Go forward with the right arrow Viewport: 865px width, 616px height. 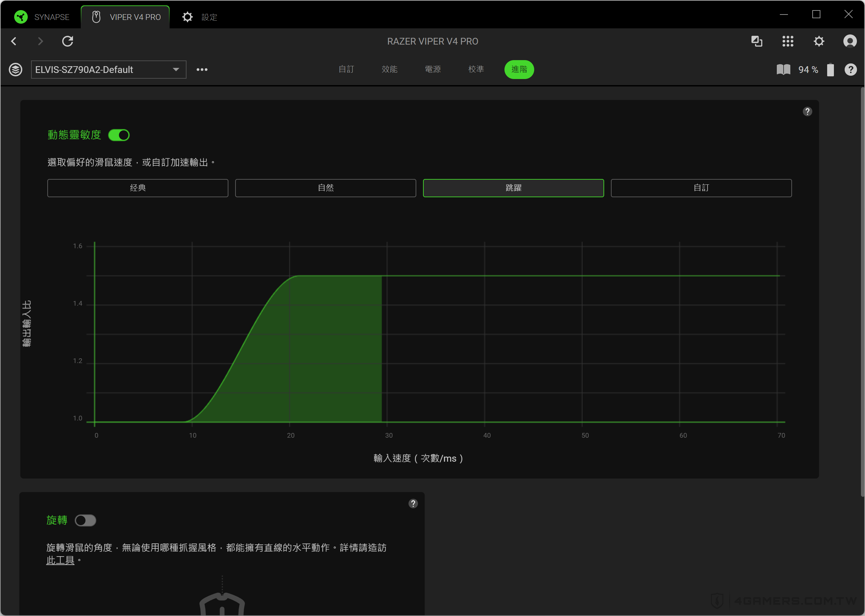[41, 41]
